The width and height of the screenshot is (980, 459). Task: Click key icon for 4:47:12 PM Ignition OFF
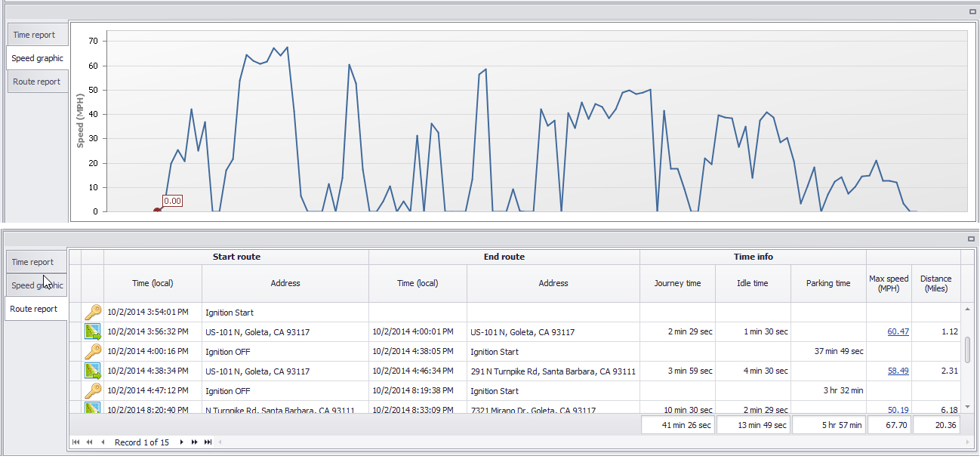click(92, 390)
